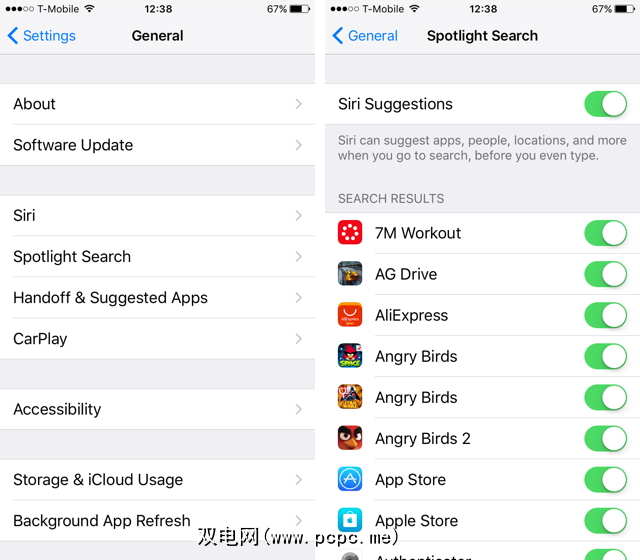640x560 pixels.
Task: Expand CarPlay using its right chevron
Action: pyautogui.click(x=299, y=339)
